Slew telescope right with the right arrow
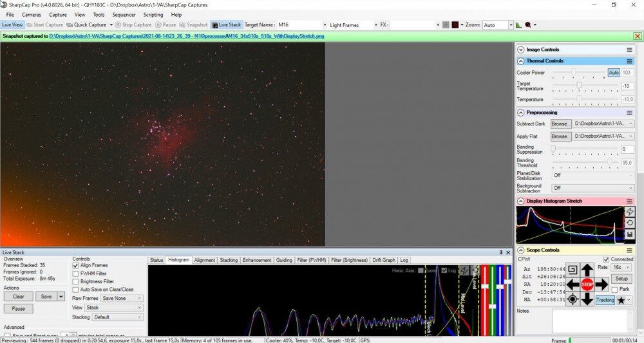 [601, 284]
